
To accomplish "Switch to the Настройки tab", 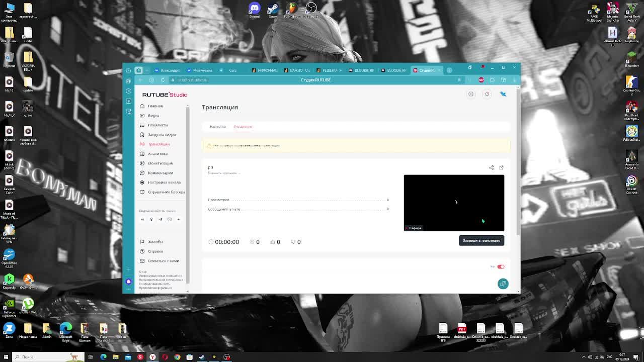I will click(218, 127).
